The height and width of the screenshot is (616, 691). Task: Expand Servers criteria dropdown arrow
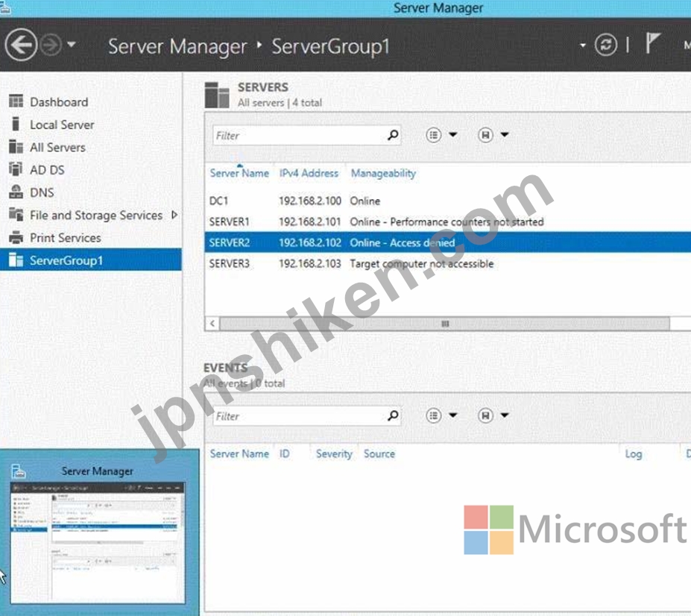[x=453, y=134]
